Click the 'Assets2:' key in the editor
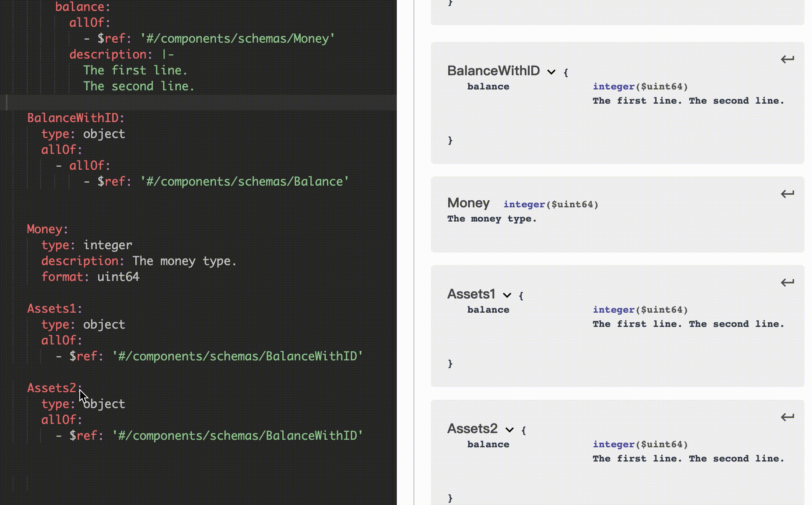The width and height of the screenshot is (812, 505). [55, 388]
